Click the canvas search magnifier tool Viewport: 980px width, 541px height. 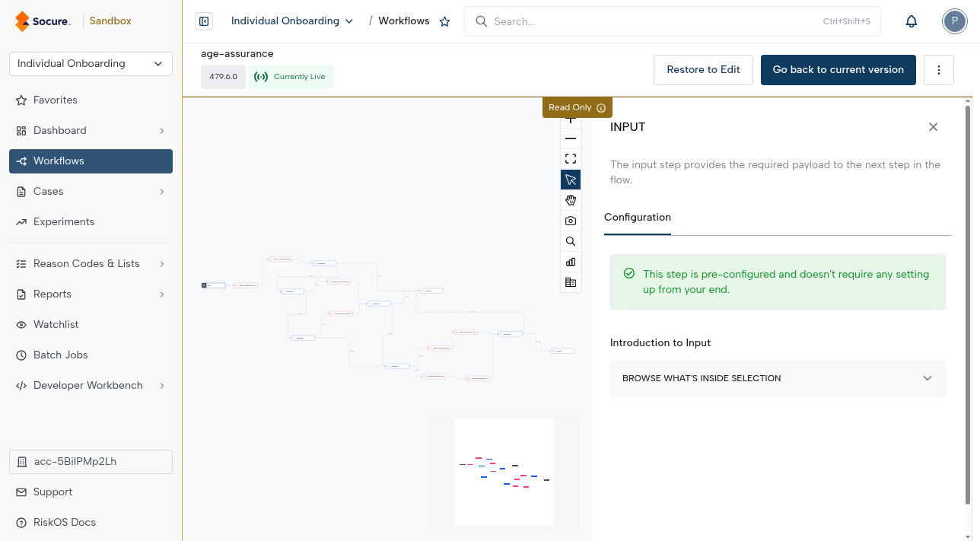pos(571,241)
